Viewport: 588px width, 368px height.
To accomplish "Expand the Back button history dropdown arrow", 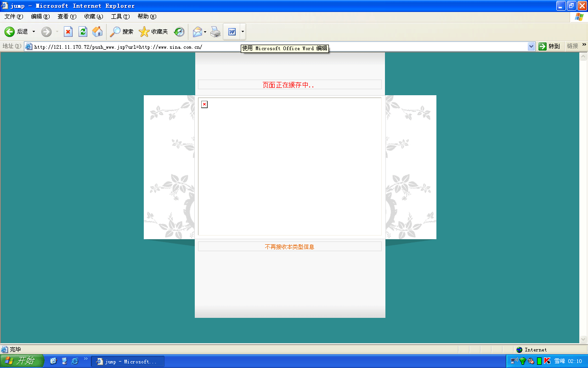I will (34, 32).
